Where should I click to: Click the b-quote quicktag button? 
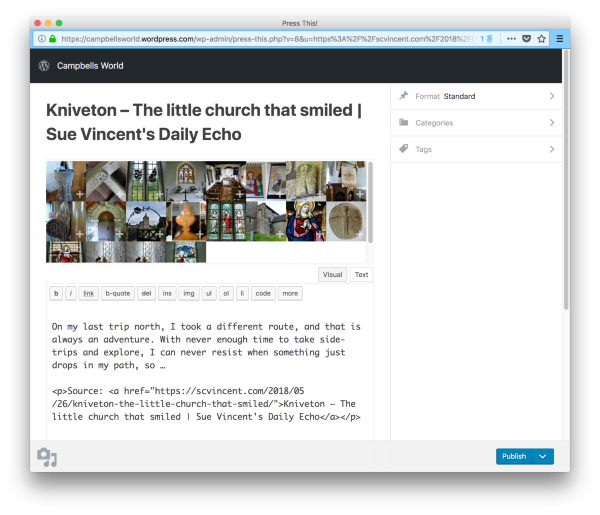pos(118,293)
